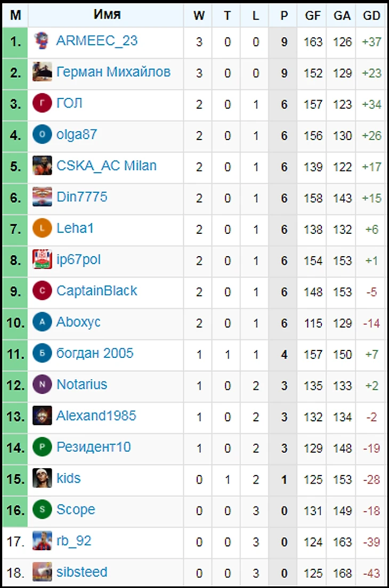Click Герман Михайлов's avatar photo
Image resolution: width=389 pixels, height=588 pixels.
[x=42, y=72]
